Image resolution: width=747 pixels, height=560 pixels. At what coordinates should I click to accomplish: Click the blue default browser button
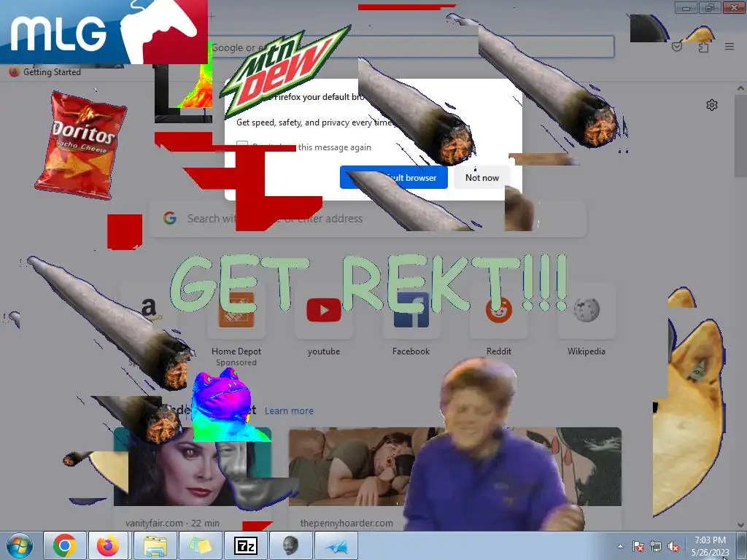(393, 178)
